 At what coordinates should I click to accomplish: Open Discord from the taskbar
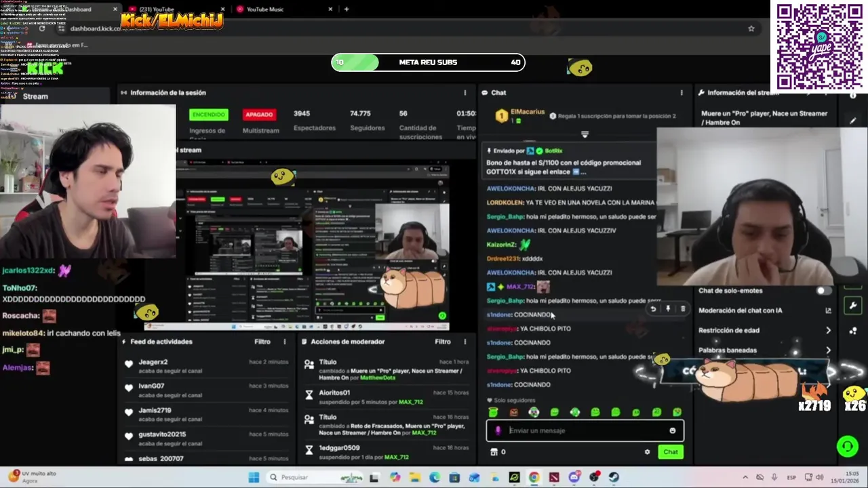(574, 477)
